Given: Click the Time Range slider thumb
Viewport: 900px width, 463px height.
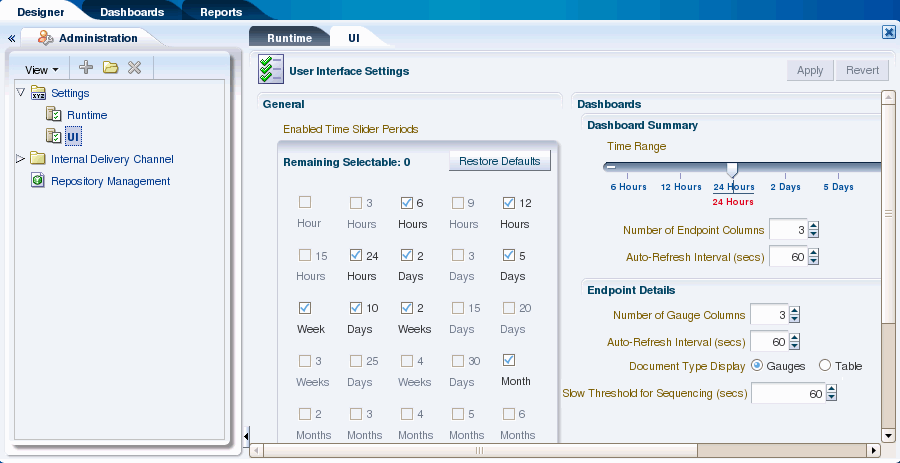Looking at the screenshot, I should click(x=732, y=169).
